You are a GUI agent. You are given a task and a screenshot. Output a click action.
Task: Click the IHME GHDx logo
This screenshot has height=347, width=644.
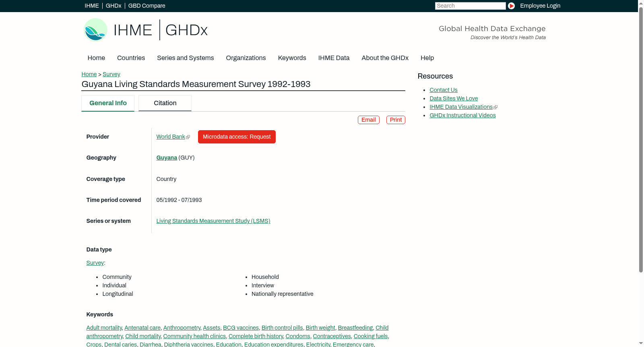coord(146,30)
